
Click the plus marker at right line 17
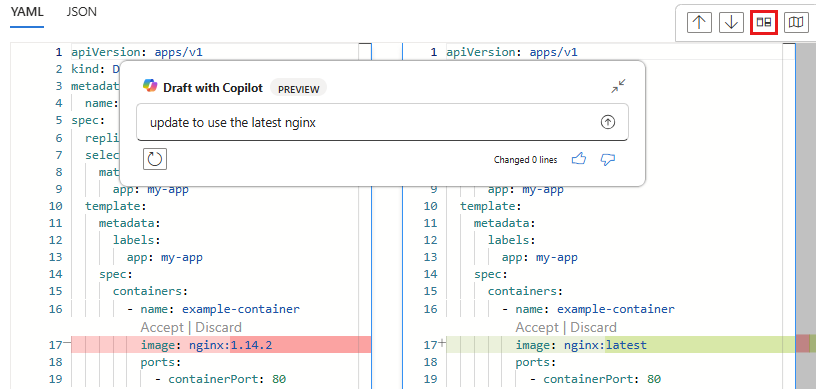tap(442, 343)
